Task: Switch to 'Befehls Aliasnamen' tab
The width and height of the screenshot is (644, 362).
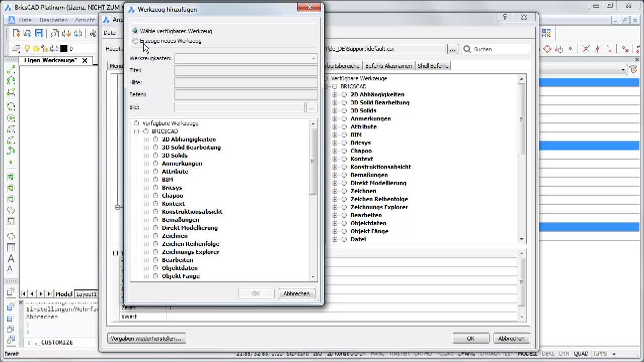Action: pyautogui.click(x=388, y=66)
